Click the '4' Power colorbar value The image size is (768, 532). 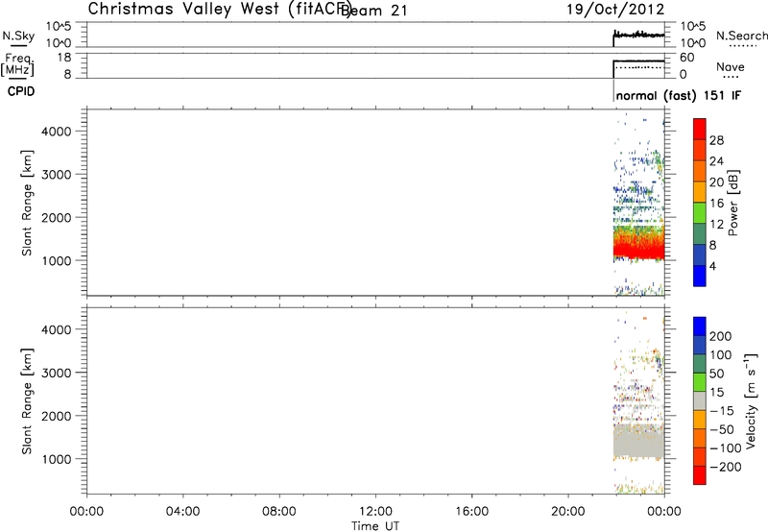click(712, 266)
